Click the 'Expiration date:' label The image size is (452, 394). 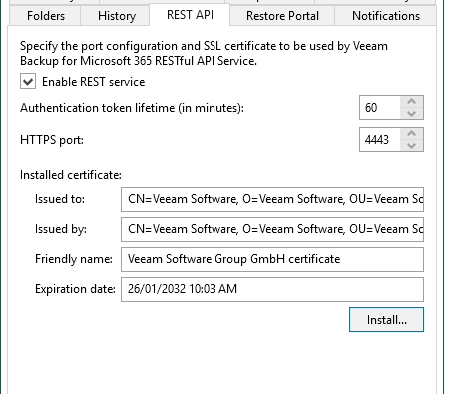75,289
